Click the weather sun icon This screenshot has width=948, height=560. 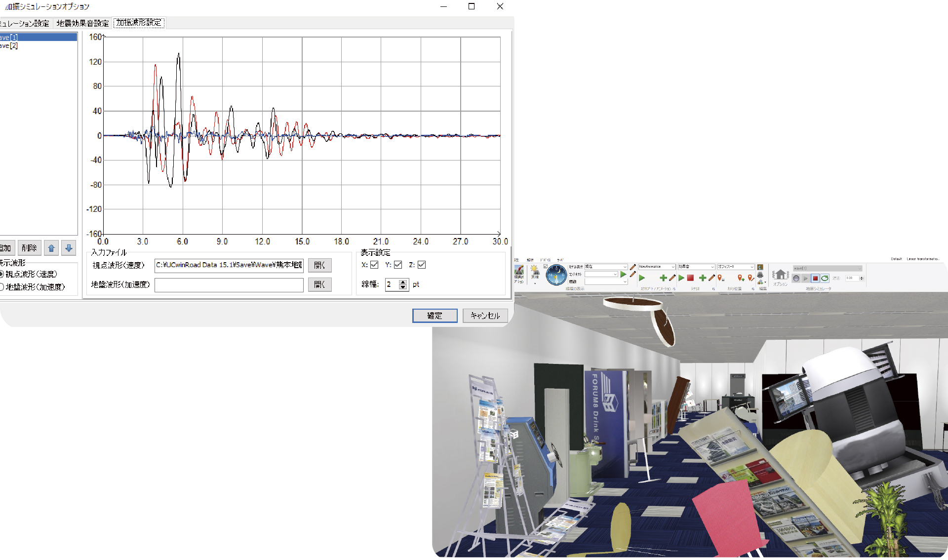point(535,270)
